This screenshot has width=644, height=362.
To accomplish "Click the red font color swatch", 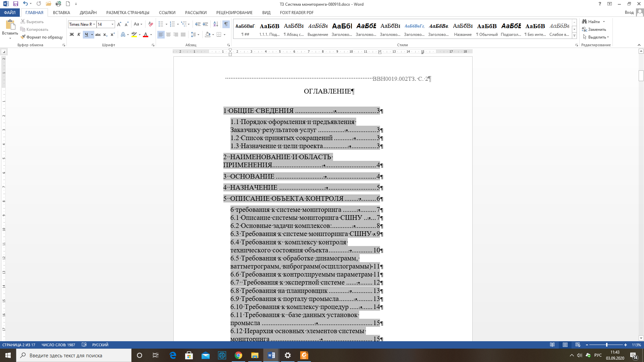I will pyautogui.click(x=146, y=35).
